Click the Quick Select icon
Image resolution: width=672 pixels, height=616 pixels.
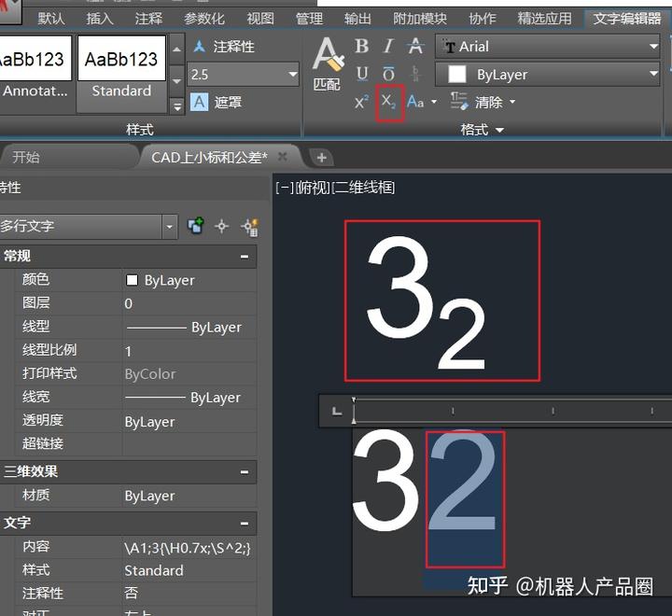tap(249, 227)
